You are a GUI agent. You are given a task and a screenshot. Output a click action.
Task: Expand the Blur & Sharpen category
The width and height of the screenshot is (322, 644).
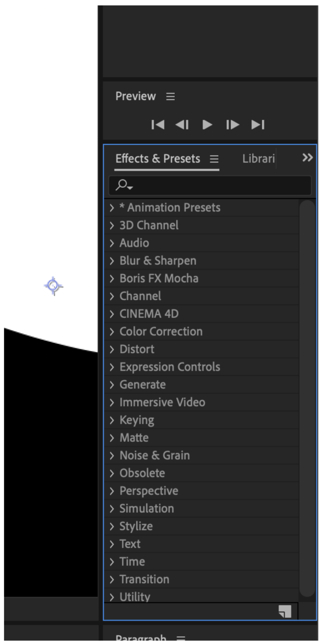(112, 261)
